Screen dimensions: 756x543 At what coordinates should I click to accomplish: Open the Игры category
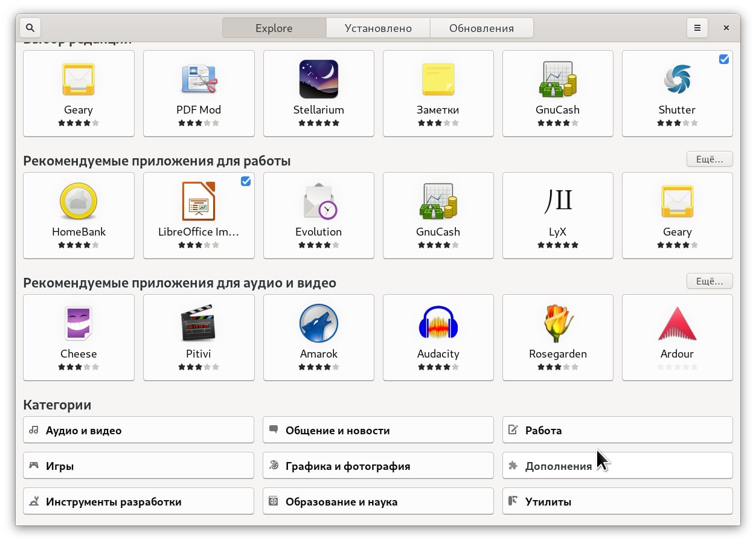pyautogui.click(x=138, y=466)
